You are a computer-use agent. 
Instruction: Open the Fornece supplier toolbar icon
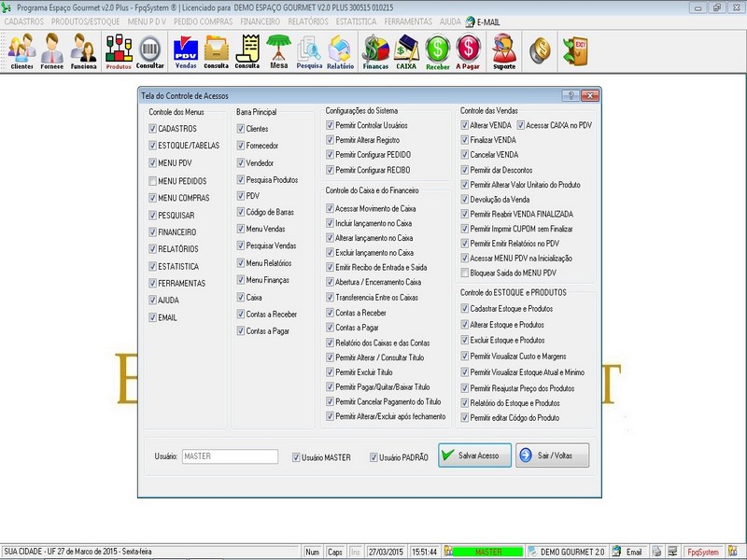coord(52,51)
